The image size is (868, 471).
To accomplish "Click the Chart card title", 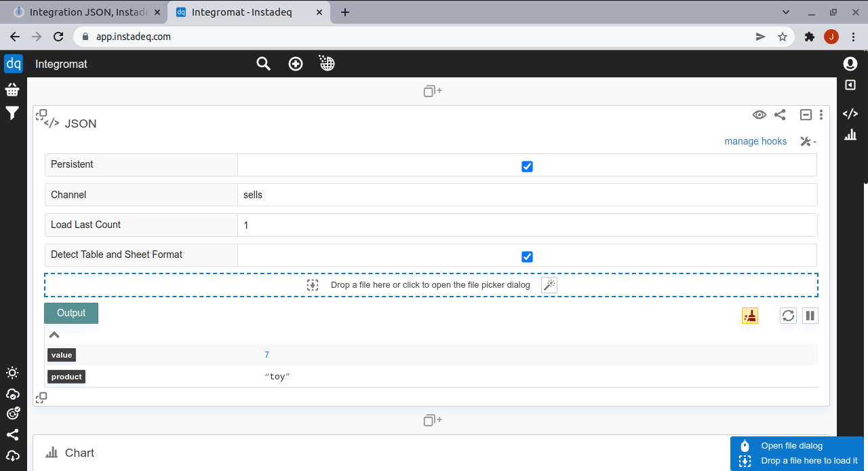I will 79,453.
